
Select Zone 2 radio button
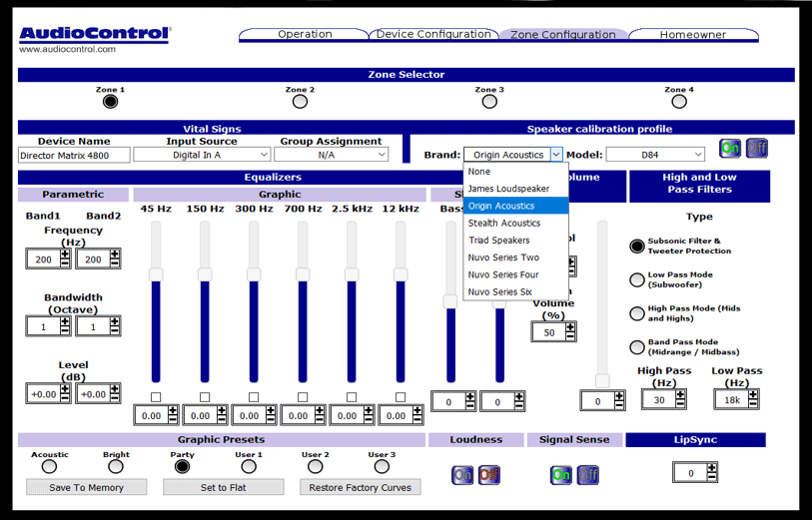[300, 102]
